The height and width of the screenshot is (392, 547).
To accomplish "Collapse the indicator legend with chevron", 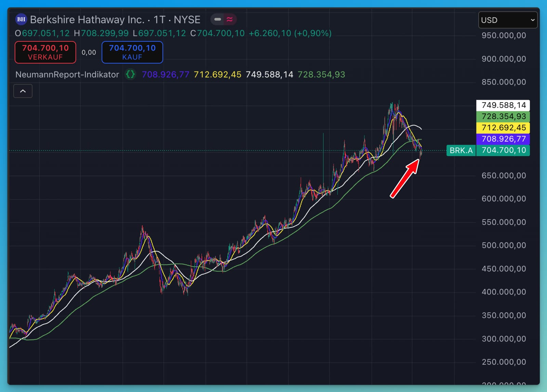I will [x=23, y=91].
